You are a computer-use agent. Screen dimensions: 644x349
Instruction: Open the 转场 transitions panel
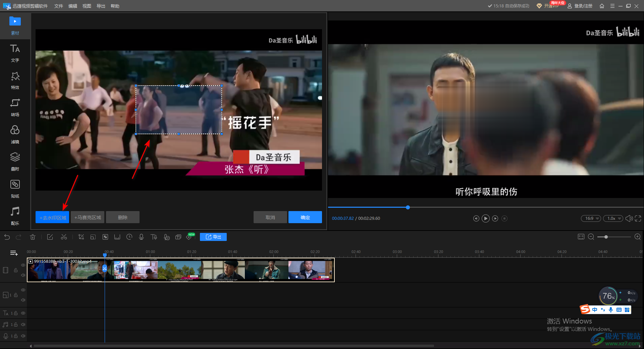pyautogui.click(x=15, y=107)
